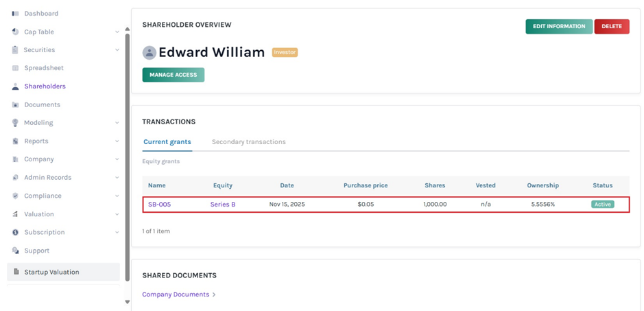Expand the Reports submenu chevron
644x311 pixels.
(117, 141)
